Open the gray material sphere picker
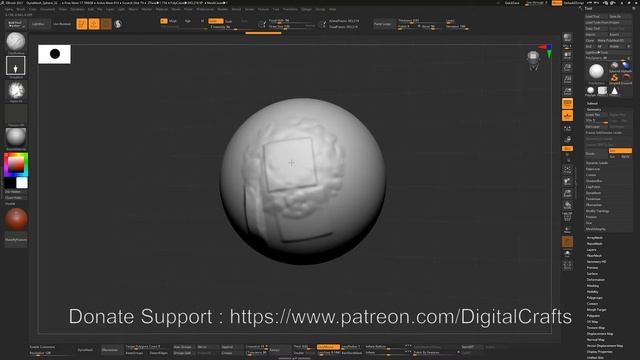The width and height of the screenshot is (640, 360). click(x=16, y=138)
